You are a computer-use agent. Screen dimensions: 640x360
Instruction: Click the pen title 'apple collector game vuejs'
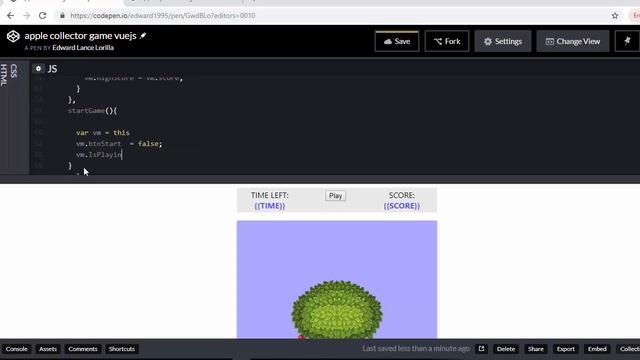(x=80, y=36)
